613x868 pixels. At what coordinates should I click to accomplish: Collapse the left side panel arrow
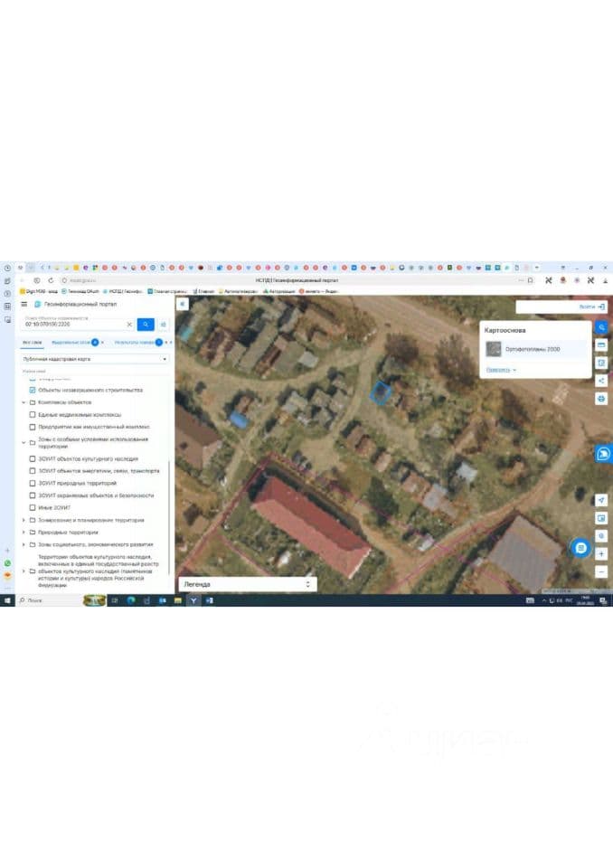click(183, 304)
